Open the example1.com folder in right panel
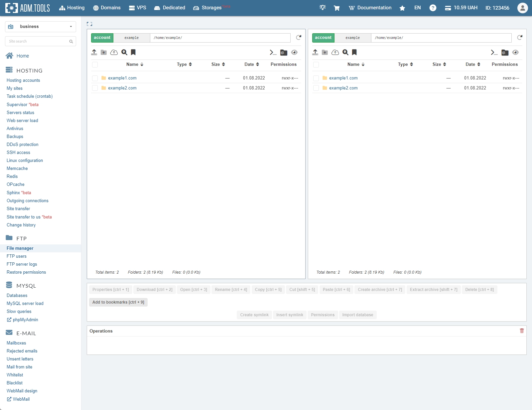 click(x=343, y=78)
